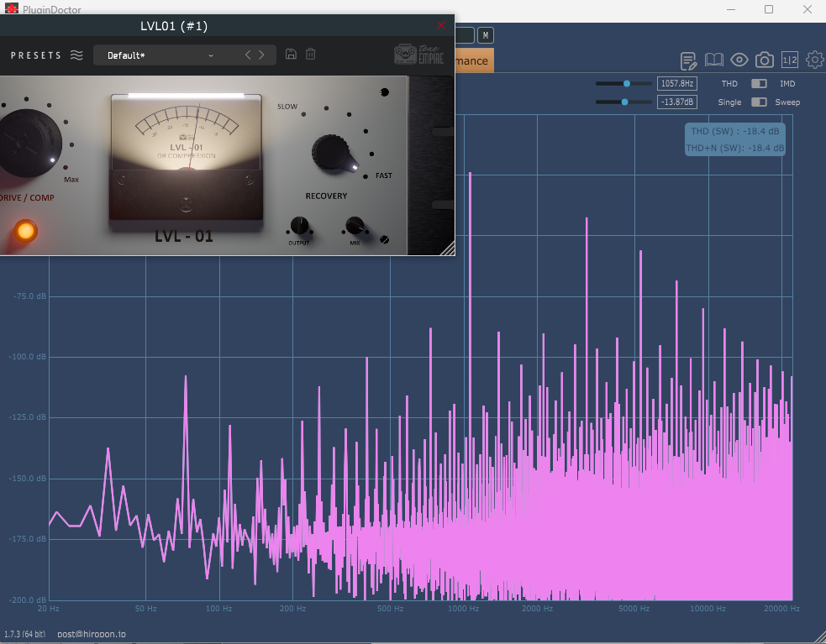Click the IMD label
Viewport: 826px width, 644px height.
coord(787,84)
